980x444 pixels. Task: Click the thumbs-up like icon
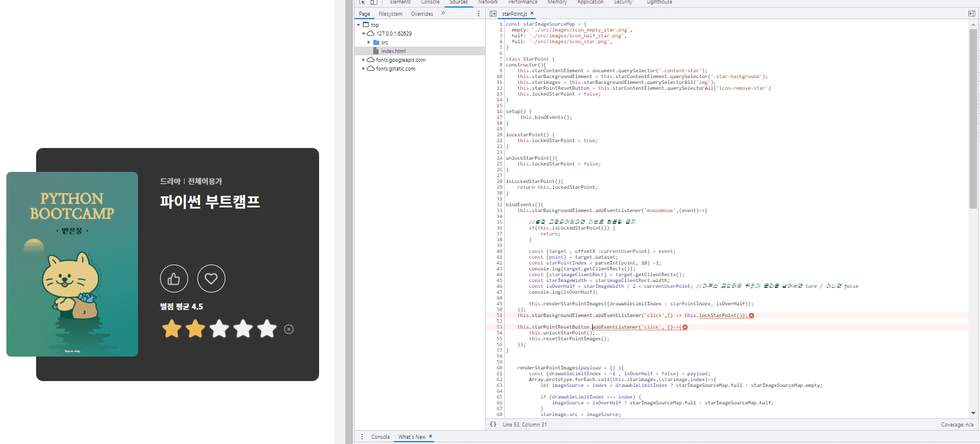click(174, 279)
